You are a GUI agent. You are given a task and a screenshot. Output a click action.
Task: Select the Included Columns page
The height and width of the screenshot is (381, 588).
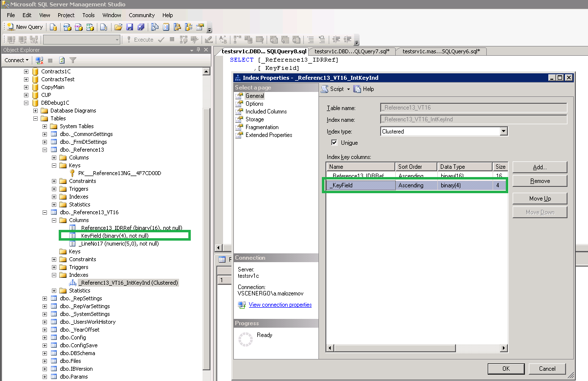coord(266,112)
